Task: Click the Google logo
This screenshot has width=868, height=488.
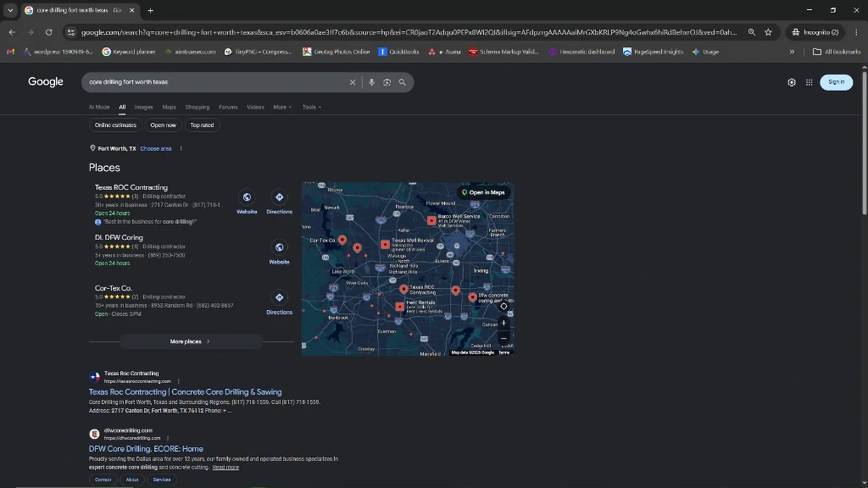Action: point(46,82)
